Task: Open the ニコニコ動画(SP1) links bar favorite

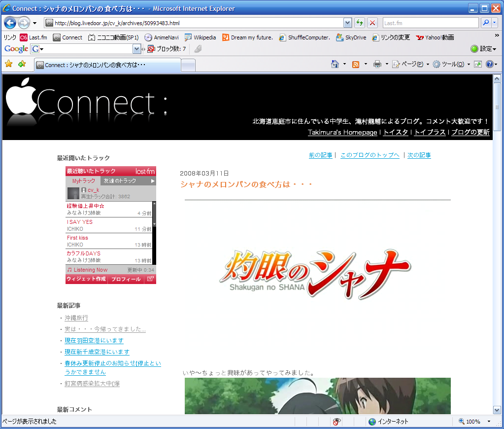Action: pyautogui.click(x=113, y=37)
